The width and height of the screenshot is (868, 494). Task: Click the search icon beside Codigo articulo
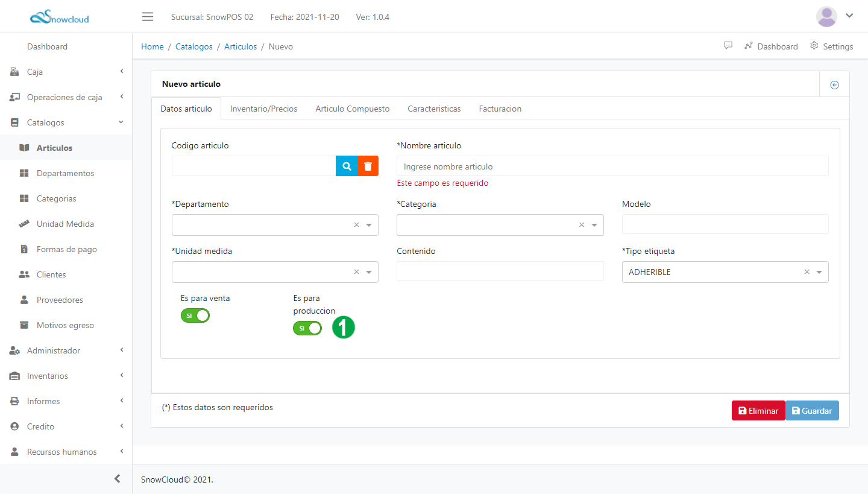pyautogui.click(x=347, y=166)
